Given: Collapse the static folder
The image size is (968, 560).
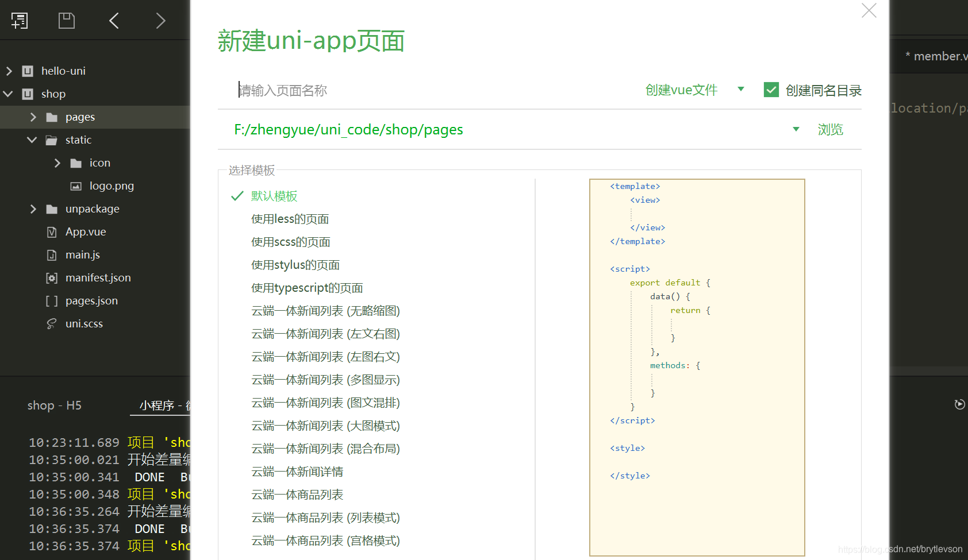Looking at the screenshot, I should 32,140.
